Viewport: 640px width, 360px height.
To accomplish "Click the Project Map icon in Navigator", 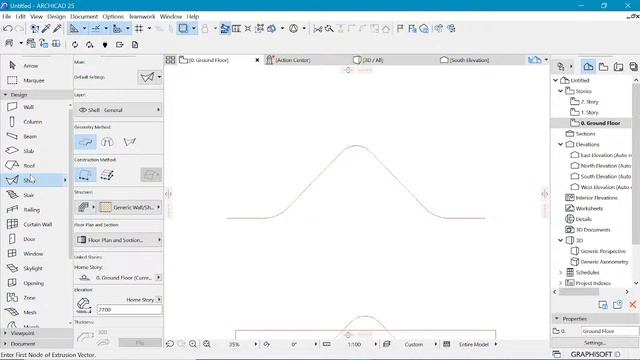I will [588, 67].
